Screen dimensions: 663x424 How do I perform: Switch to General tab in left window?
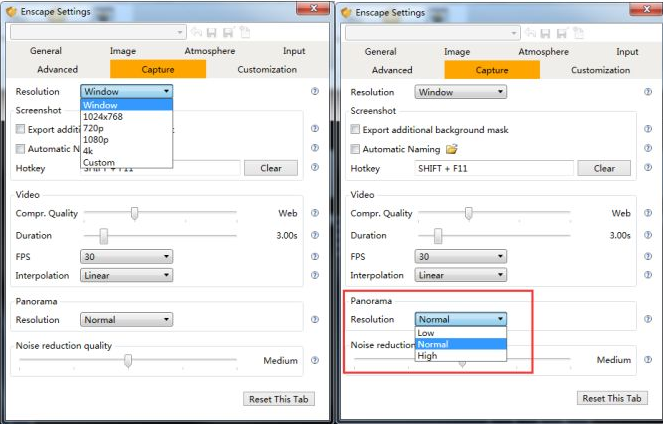[x=46, y=51]
